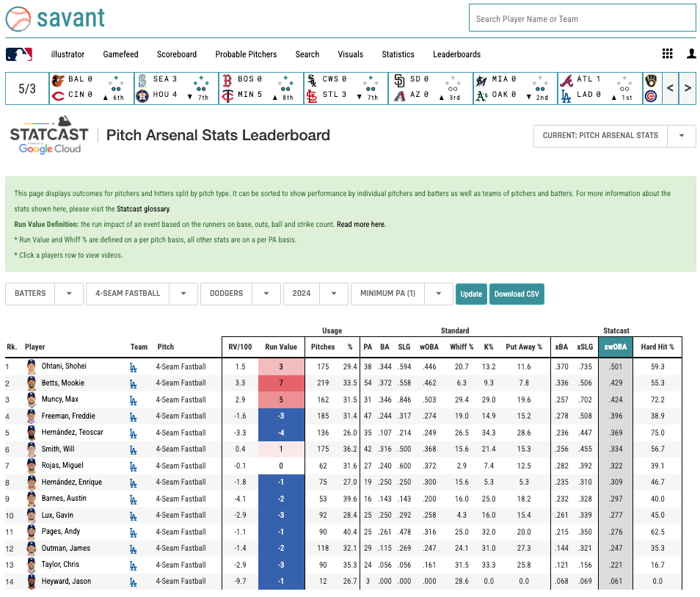This screenshot has width=700, height=597.
Task: Open the apps grid icon top right
Action: coord(667,54)
